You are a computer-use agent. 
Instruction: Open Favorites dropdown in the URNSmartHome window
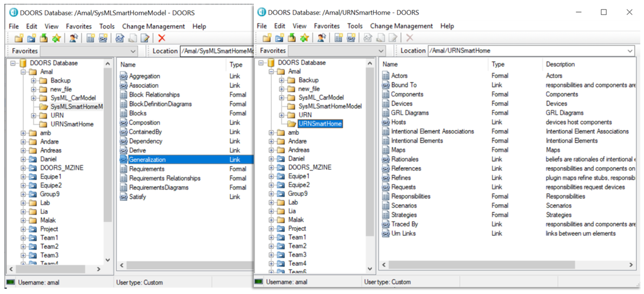coord(381,51)
